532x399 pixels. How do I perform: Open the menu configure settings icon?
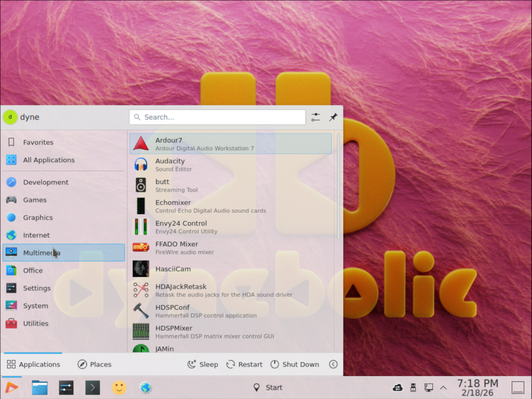pos(316,117)
